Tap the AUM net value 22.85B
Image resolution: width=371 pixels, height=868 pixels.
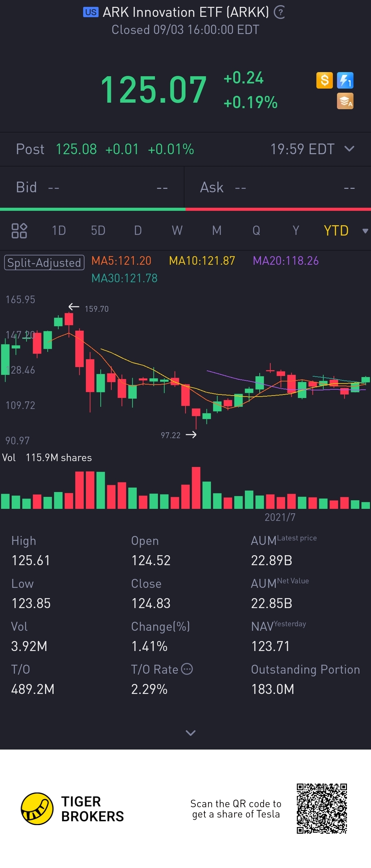coord(272,603)
